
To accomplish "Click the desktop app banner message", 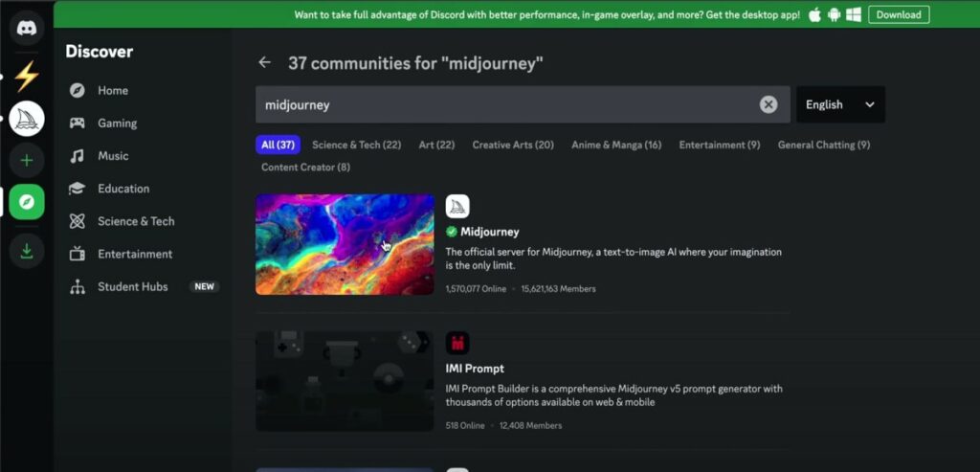I will (x=546, y=15).
